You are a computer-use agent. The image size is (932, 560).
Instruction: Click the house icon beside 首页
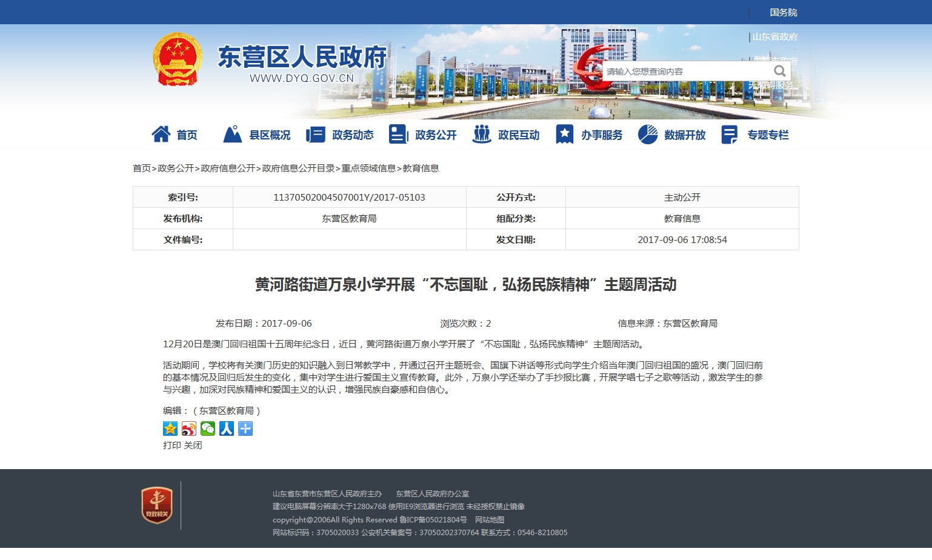click(x=161, y=135)
